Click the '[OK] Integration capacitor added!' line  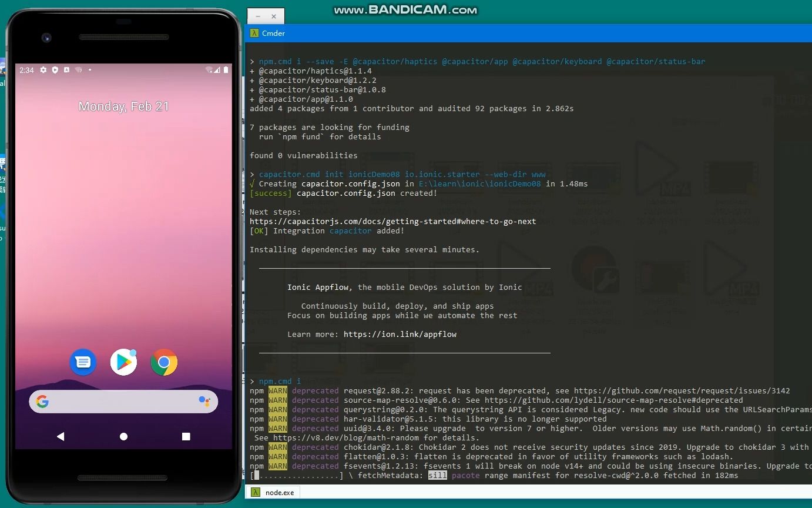327,231
